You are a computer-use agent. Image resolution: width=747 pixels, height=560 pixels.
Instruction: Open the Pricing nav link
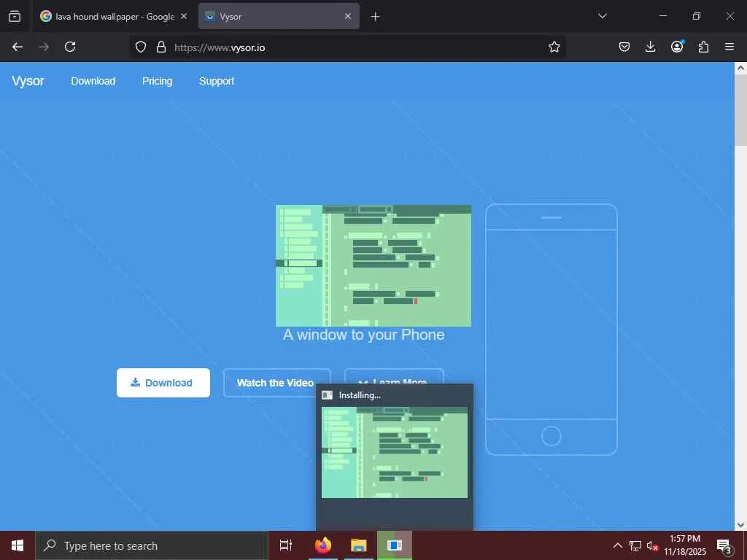click(158, 81)
